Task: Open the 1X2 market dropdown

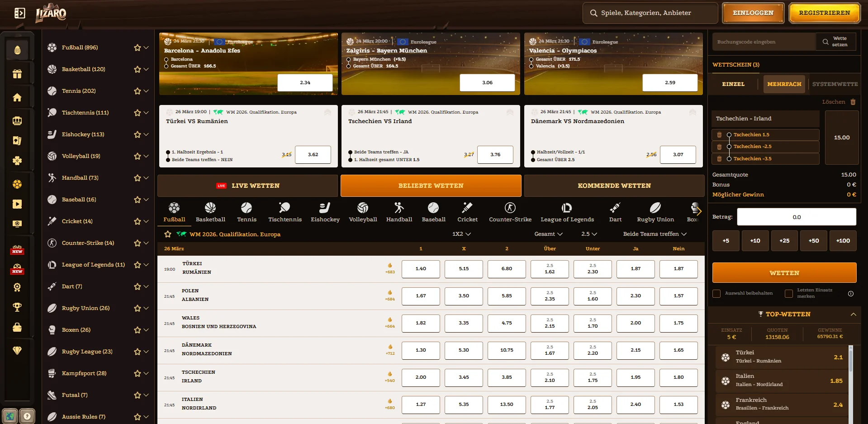Action: pos(462,234)
